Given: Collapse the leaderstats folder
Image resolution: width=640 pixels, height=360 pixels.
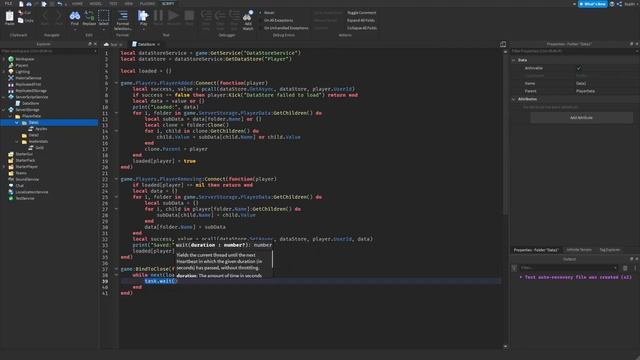Looking at the screenshot, I should [17, 142].
